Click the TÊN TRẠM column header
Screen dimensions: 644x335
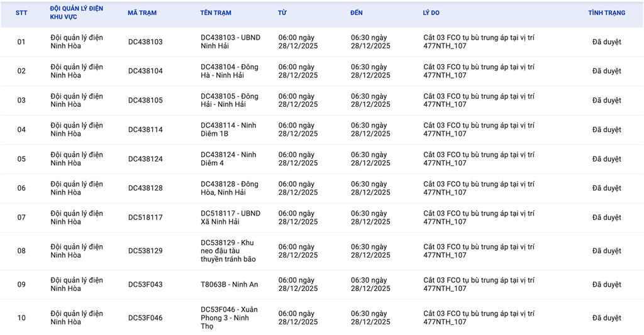[x=216, y=13]
